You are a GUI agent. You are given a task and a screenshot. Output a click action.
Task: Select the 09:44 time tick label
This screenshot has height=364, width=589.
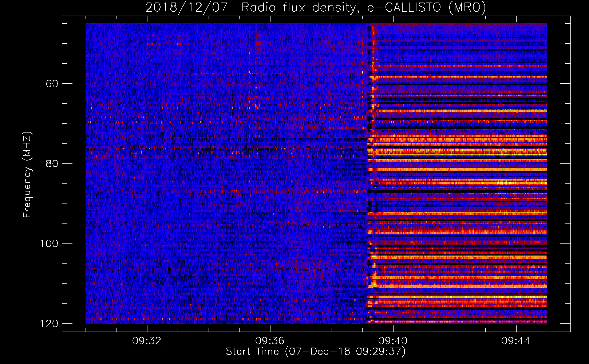(516, 341)
